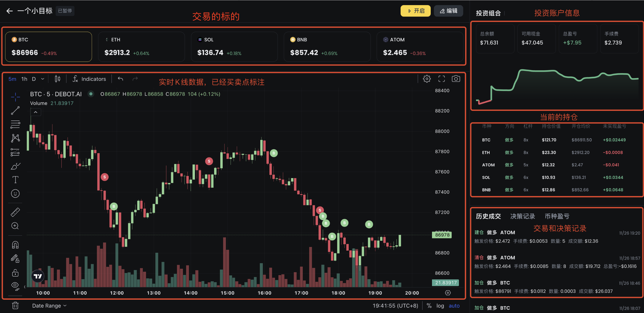644x313 pixels.
Task: Switch to the 币种盈亏 tab
Action: [557, 216]
